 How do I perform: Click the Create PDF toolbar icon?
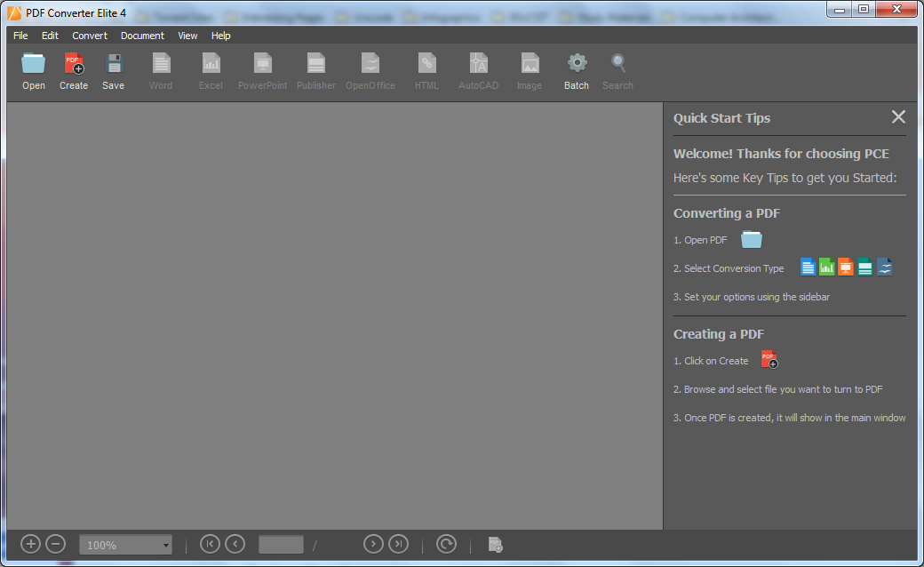(x=74, y=64)
